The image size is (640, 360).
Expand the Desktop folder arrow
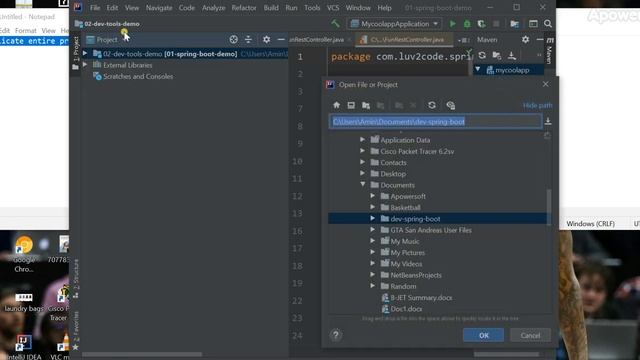362,173
